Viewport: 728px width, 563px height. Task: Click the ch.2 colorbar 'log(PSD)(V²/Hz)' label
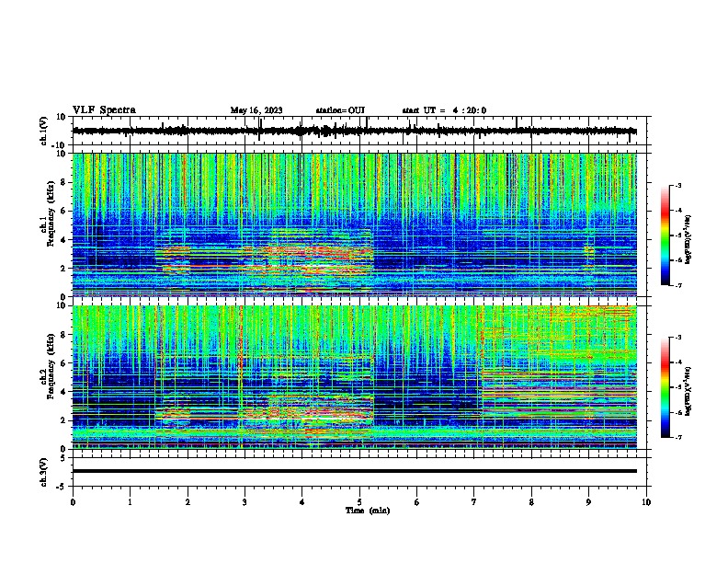tap(688, 391)
